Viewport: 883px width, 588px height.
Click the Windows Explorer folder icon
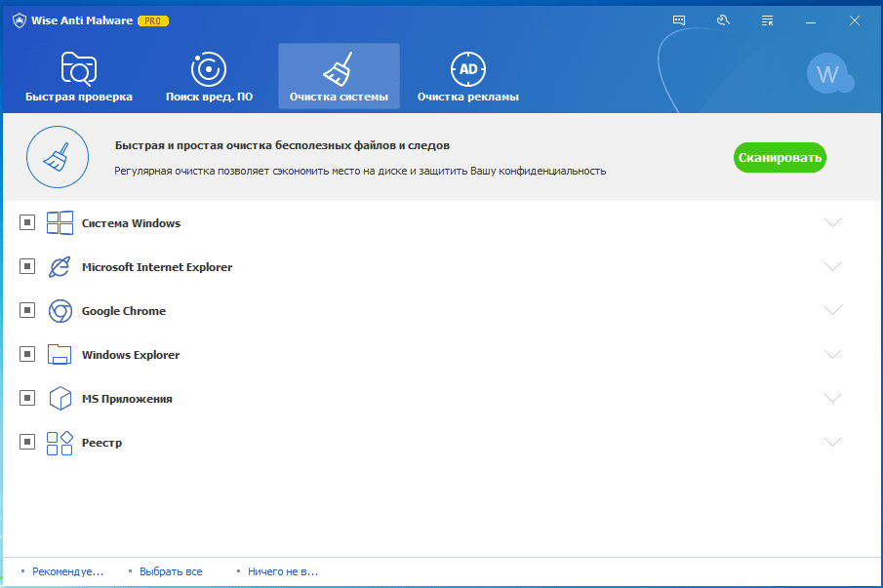(60, 355)
